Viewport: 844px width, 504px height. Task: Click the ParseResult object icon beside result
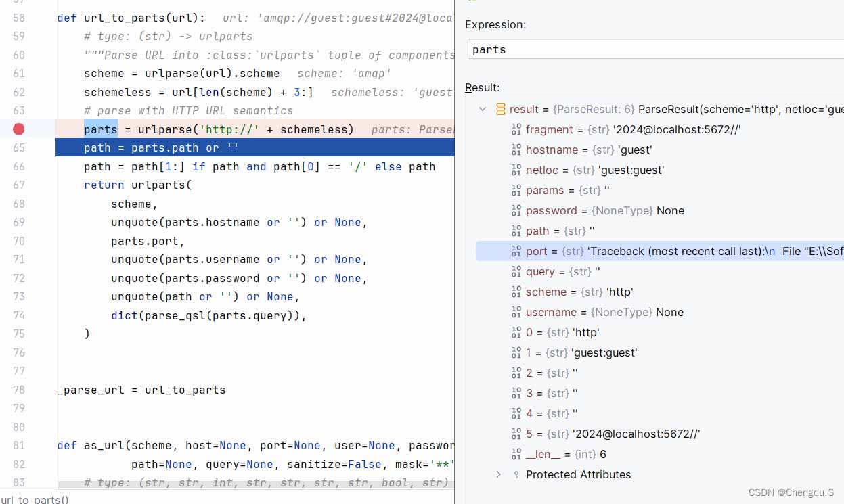coord(501,109)
